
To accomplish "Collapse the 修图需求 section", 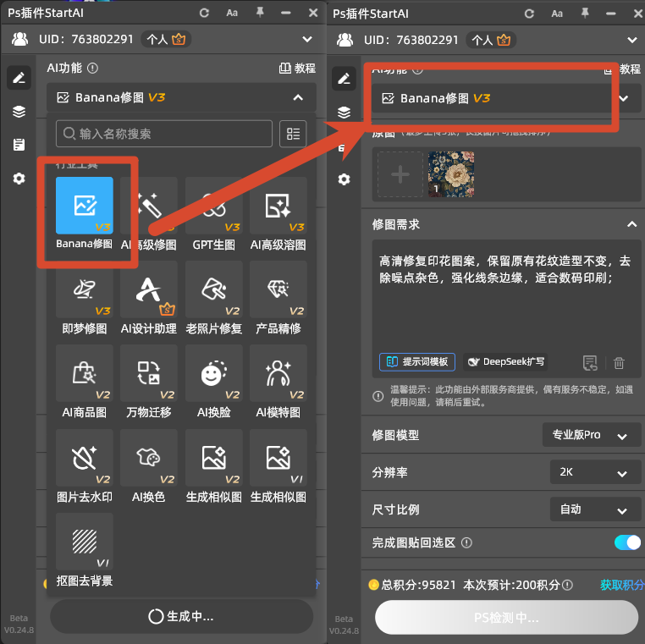I will coord(631,224).
